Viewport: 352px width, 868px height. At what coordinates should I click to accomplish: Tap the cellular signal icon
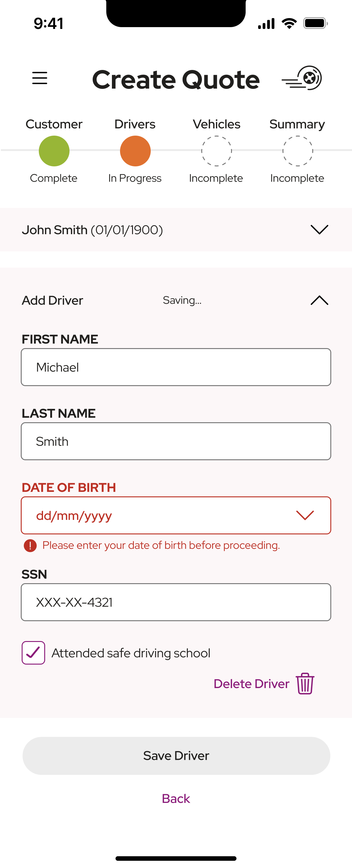(x=266, y=24)
